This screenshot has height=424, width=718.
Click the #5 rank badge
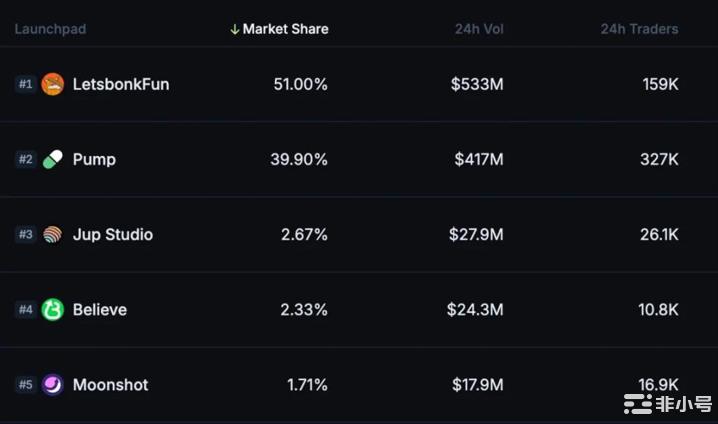pos(26,385)
